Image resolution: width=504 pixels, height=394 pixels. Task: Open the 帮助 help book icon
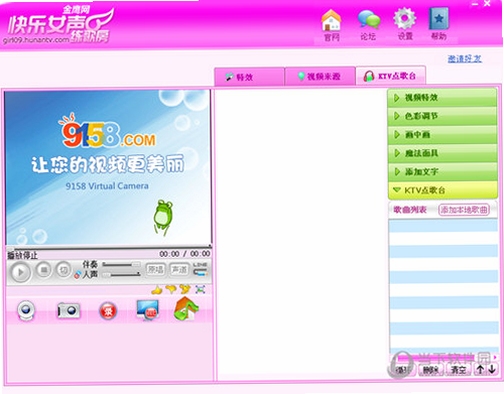tap(439, 24)
